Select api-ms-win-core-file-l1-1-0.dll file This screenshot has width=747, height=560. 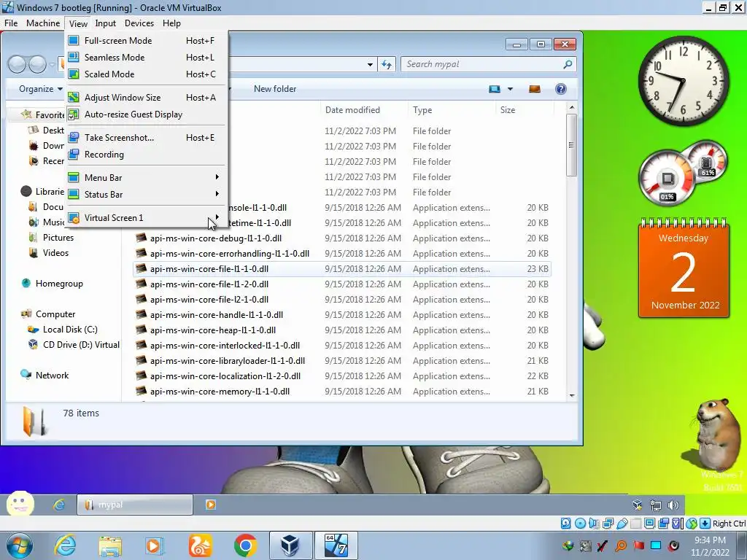pyautogui.click(x=341, y=269)
